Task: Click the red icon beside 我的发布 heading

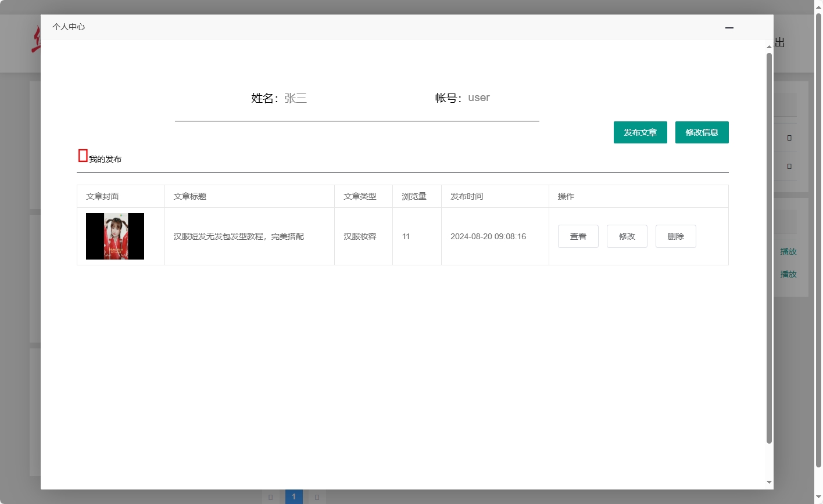Action: tap(82, 156)
